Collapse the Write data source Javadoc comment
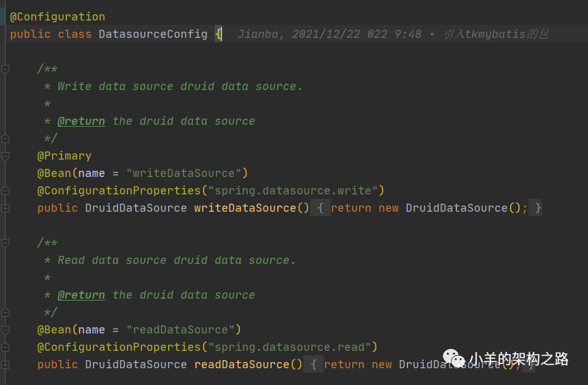This screenshot has height=385, width=588. click(6, 69)
